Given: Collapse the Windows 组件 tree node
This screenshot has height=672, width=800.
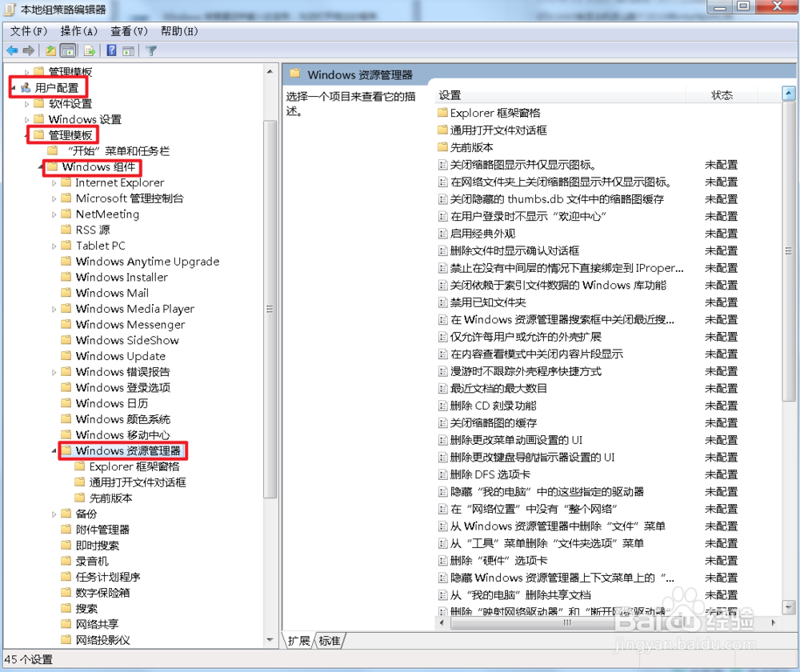Looking at the screenshot, I should [x=40, y=167].
